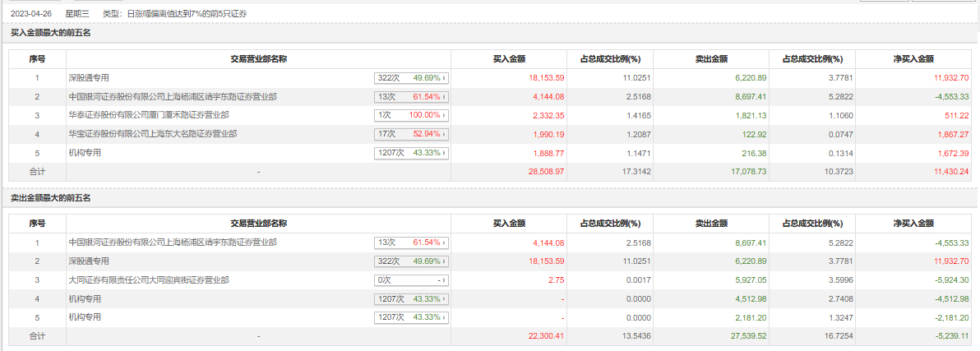Open the 1次 100.00% stats expander

tap(412, 115)
